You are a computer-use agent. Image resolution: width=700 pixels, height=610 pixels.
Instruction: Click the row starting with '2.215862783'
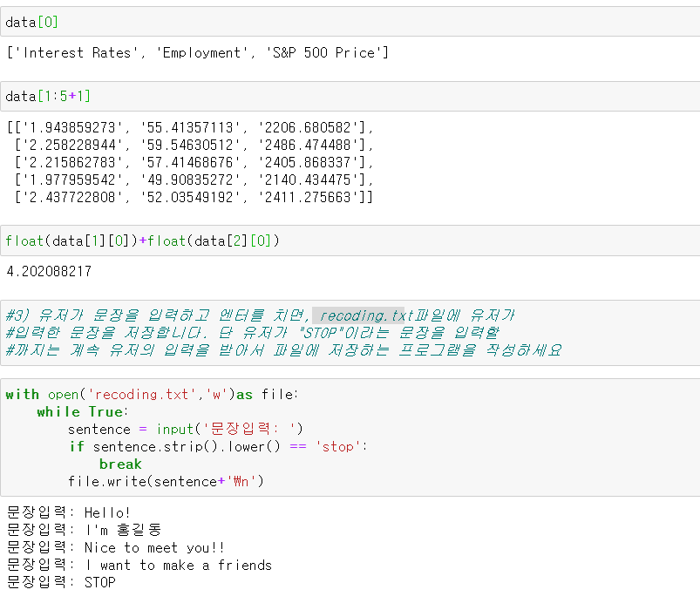194,162
